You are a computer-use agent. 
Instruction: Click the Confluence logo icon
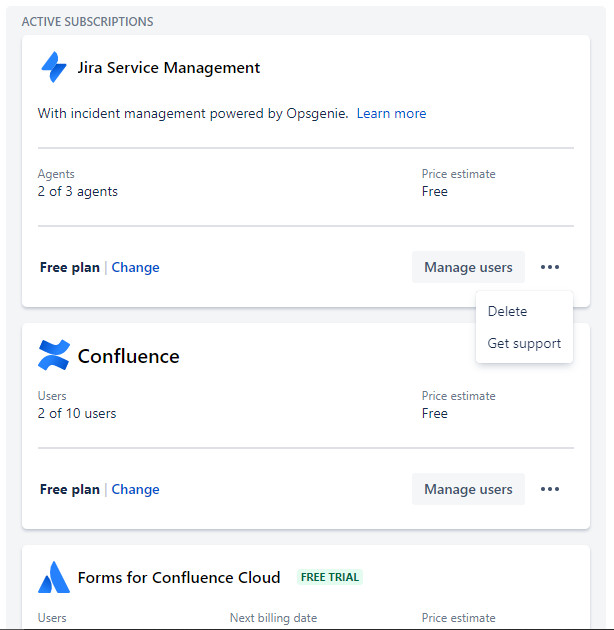coord(54,355)
